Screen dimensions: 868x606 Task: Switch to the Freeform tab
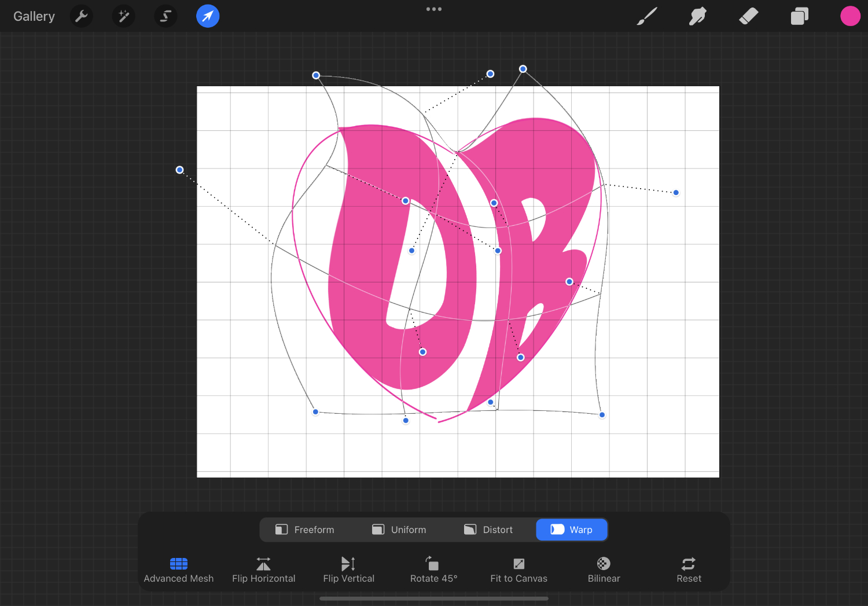pos(305,529)
